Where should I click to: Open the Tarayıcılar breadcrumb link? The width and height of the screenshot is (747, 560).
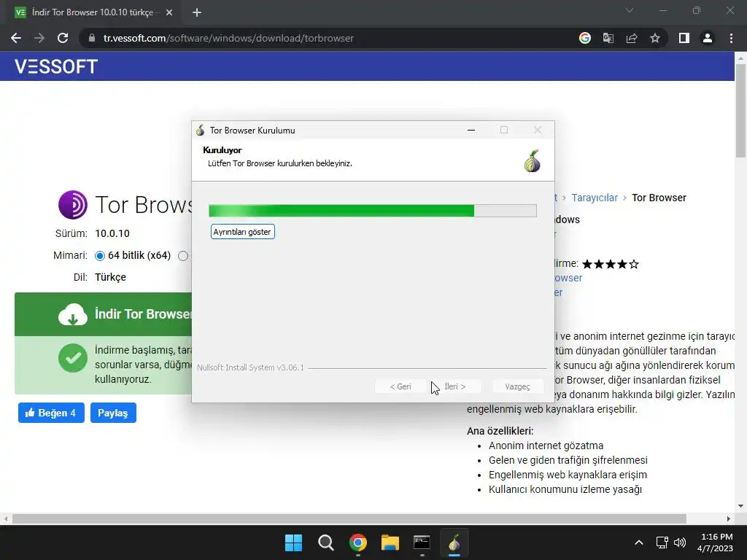click(595, 198)
